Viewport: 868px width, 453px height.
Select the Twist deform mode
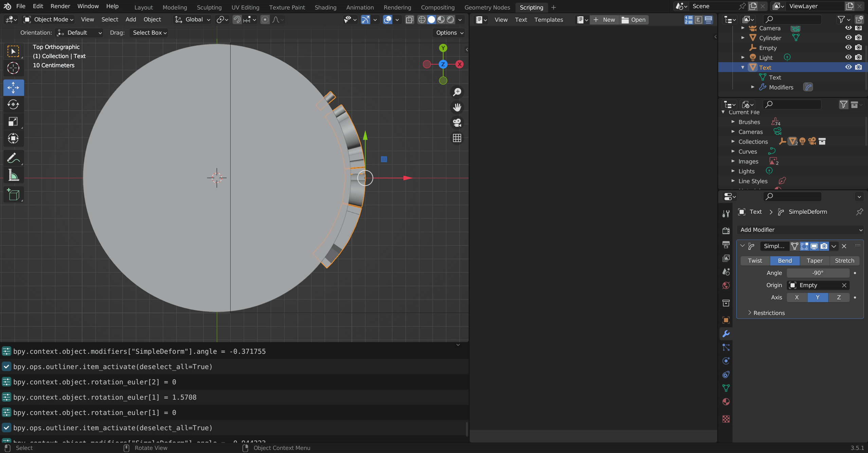755,261
